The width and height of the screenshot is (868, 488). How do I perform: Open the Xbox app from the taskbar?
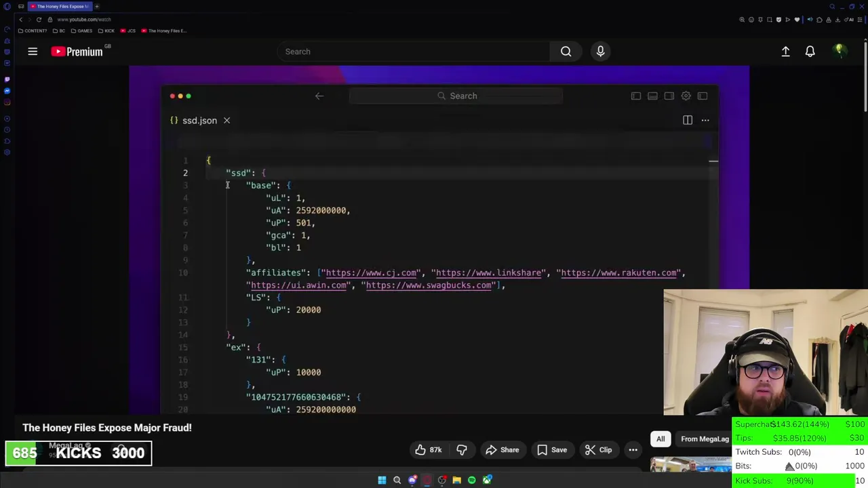[x=487, y=481]
